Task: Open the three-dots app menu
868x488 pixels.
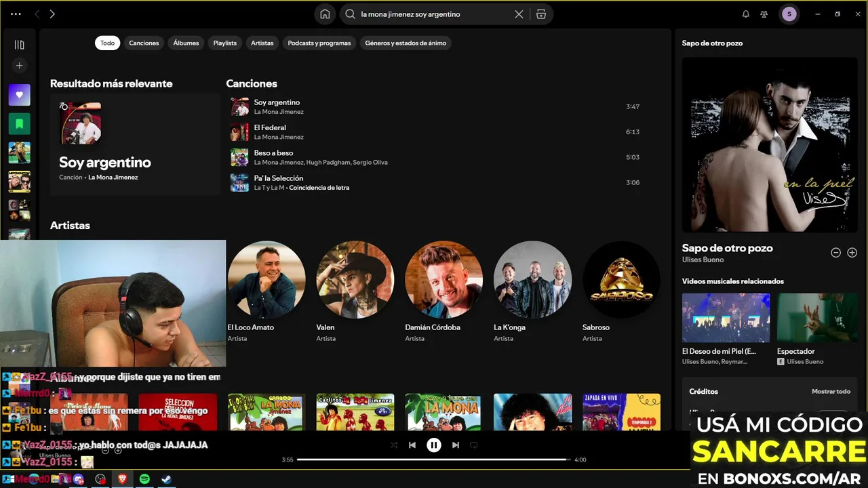Action: [16, 14]
